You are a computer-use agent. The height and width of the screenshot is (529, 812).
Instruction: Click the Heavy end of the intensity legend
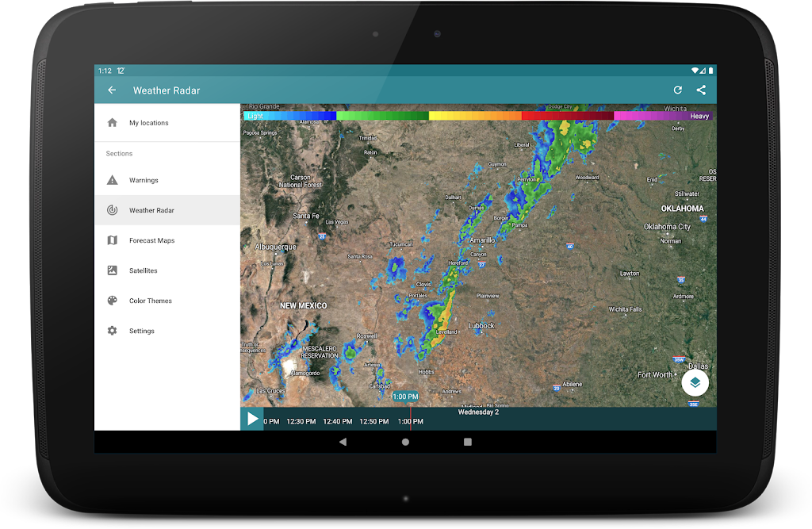pyautogui.click(x=699, y=116)
